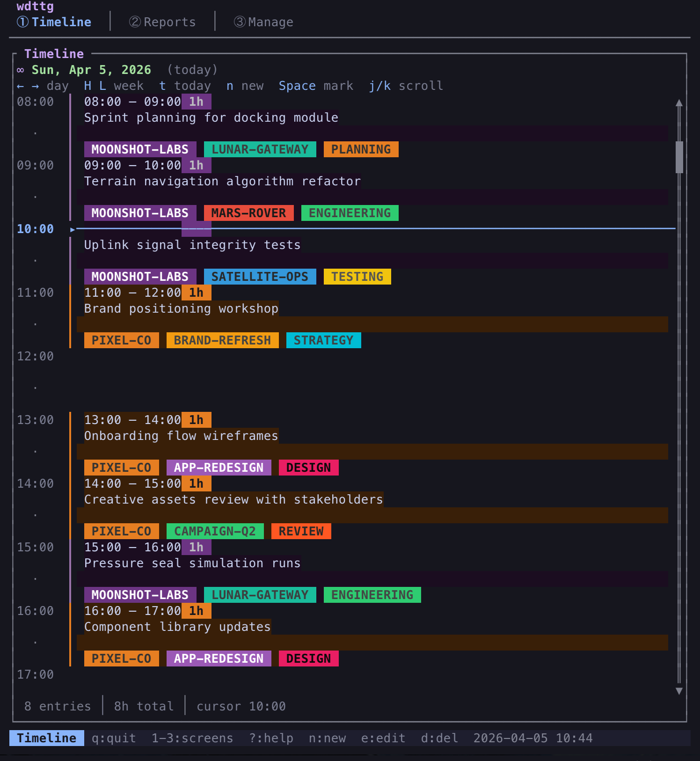Image resolution: width=700 pixels, height=761 pixels.
Task: Click the Timeline mode label in status bar
Action: tap(46, 738)
